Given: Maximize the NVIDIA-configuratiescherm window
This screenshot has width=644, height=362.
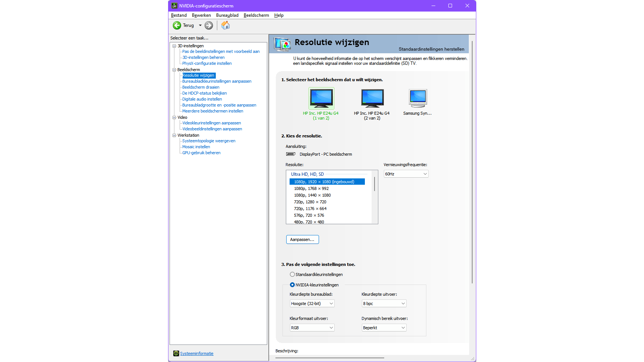Looking at the screenshot, I should tap(450, 6).
